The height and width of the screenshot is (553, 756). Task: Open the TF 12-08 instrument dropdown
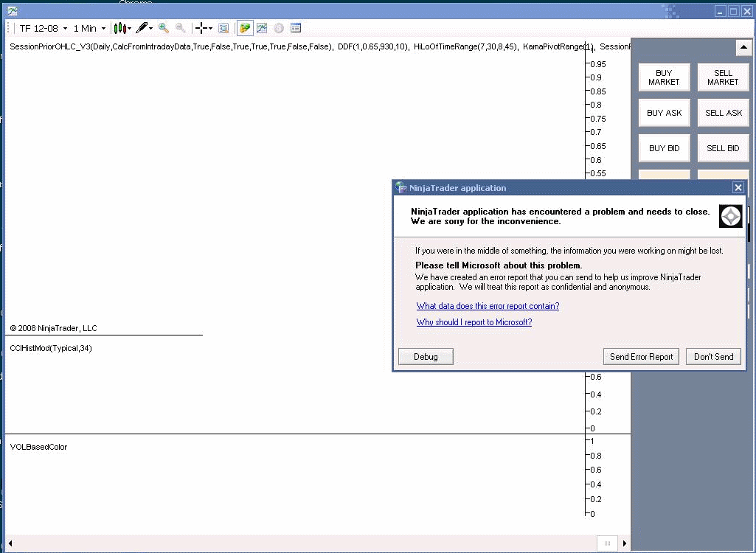click(x=44, y=29)
